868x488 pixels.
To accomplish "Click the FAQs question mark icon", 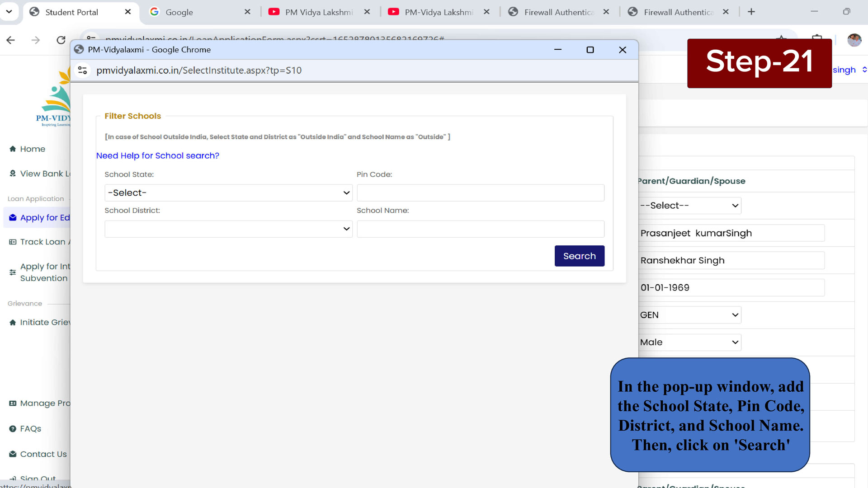I will pos(13,429).
